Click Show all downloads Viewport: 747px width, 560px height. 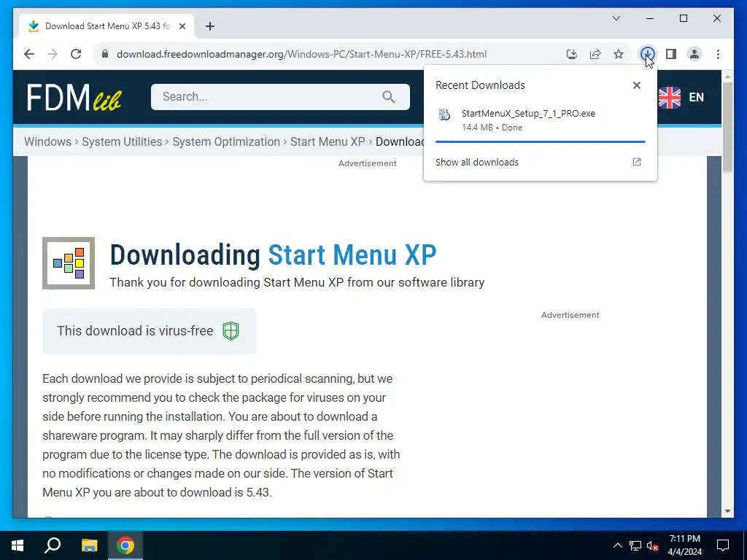point(477,162)
